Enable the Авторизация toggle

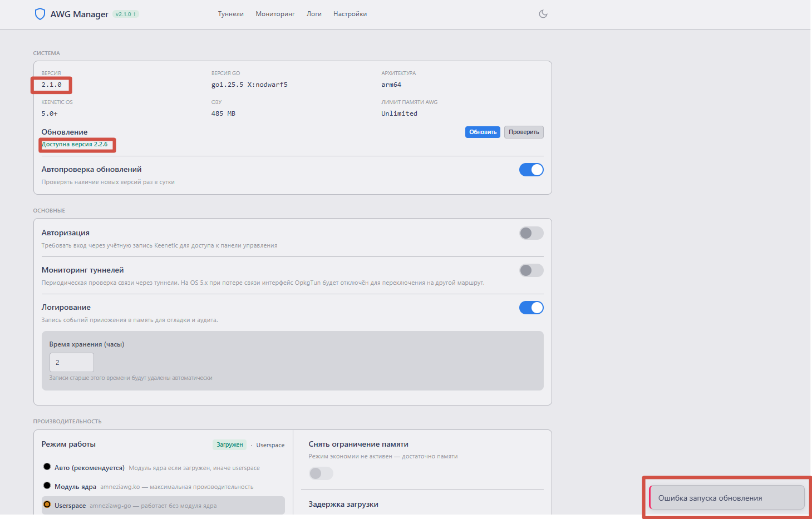click(x=531, y=233)
